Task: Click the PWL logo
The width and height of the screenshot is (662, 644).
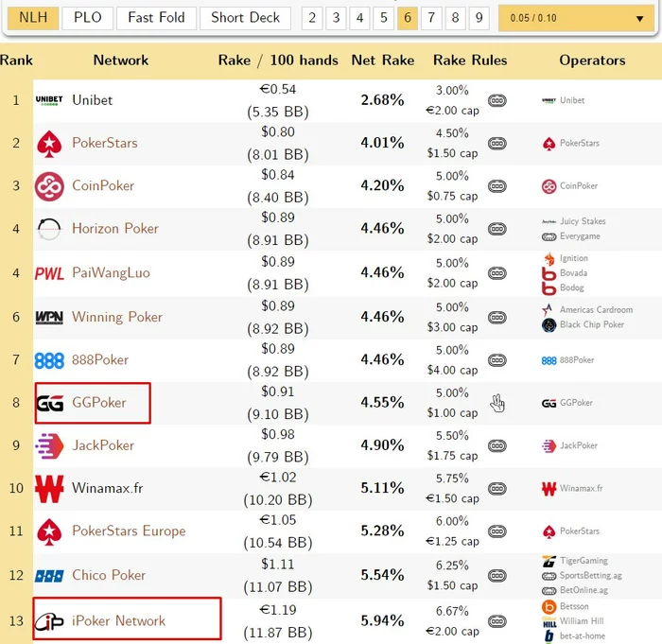Action: tap(49, 273)
